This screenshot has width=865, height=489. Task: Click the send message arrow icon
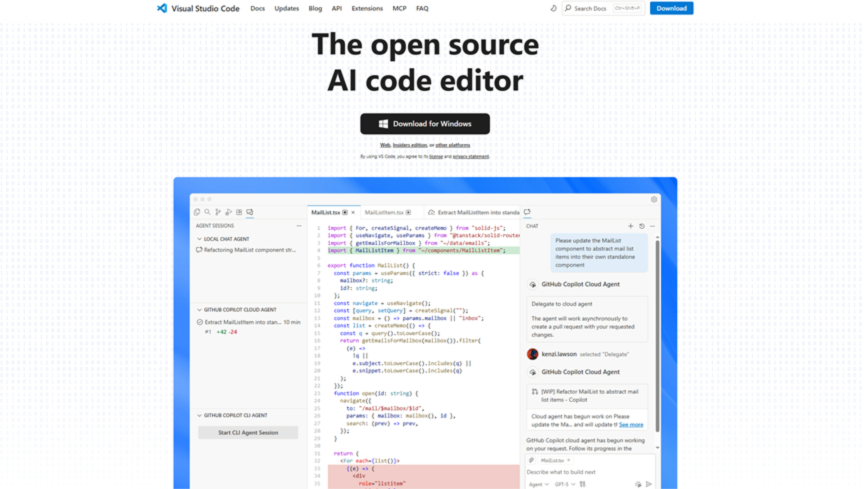[x=649, y=484]
